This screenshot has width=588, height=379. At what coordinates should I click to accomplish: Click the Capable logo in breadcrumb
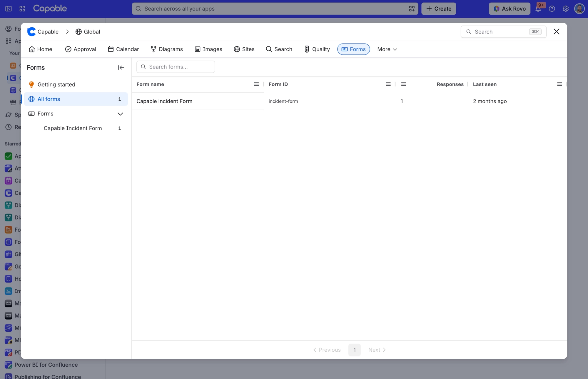(x=43, y=31)
